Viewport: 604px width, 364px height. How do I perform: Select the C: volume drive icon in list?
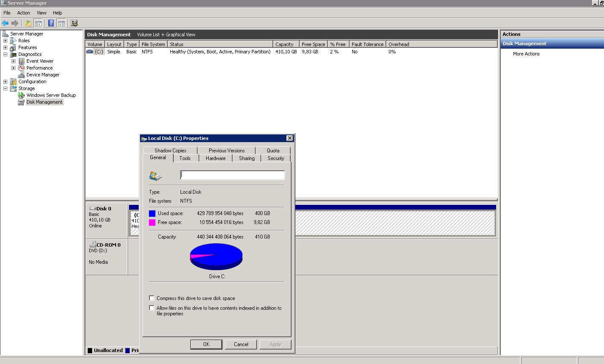(90, 52)
